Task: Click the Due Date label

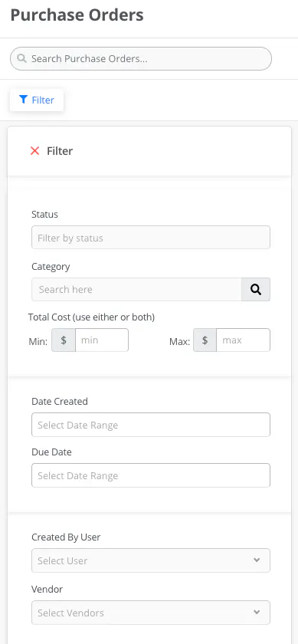Action: click(x=52, y=452)
